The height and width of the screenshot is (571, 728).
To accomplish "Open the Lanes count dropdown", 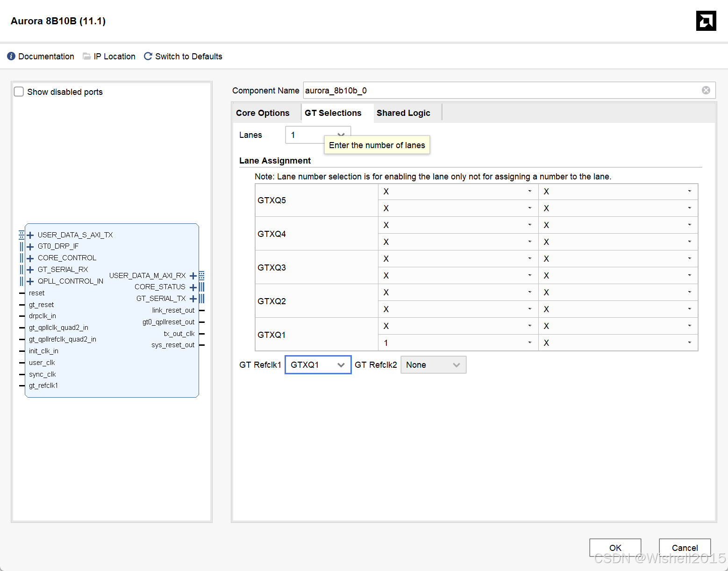I will [x=318, y=135].
